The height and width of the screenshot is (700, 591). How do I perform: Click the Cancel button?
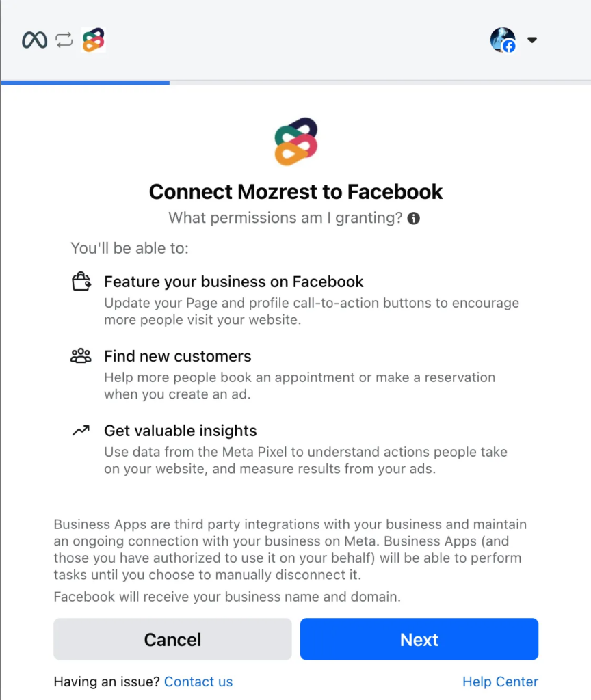[172, 639]
